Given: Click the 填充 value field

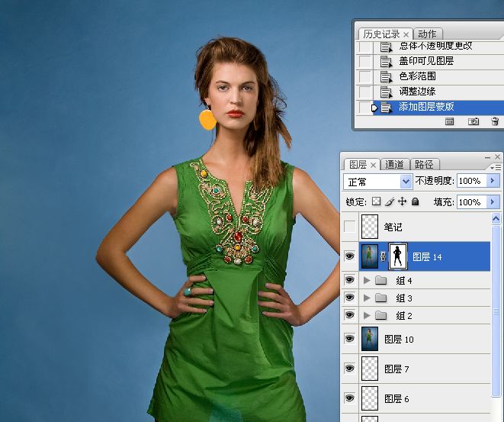Looking at the screenshot, I should 472,202.
